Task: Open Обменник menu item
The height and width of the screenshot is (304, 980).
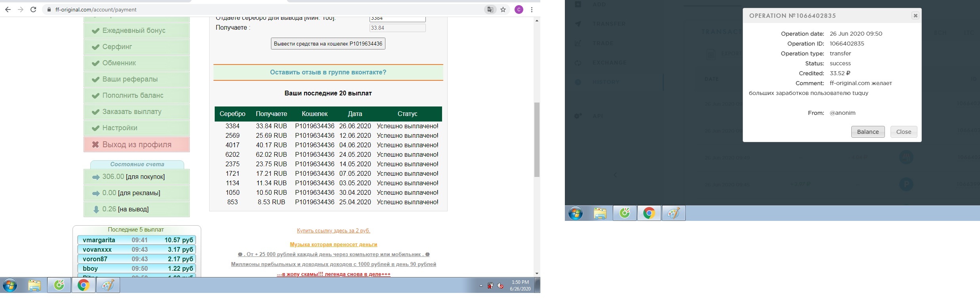Action: [x=137, y=63]
